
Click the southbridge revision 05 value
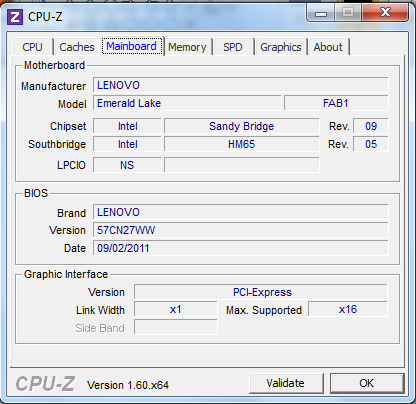[371, 144]
